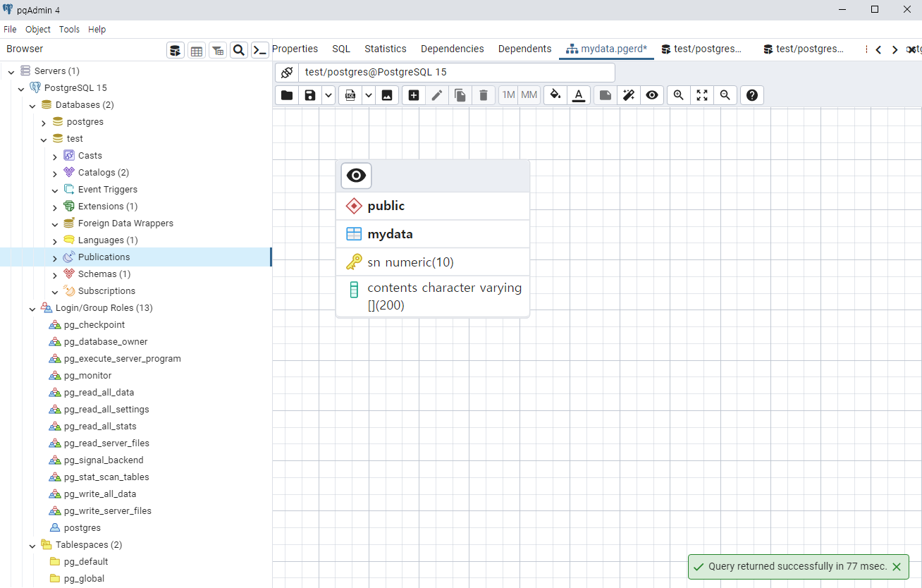The width and height of the screenshot is (922, 588).
Task: Select the mydata.pgerd* tab
Action: click(x=607, y=49)
